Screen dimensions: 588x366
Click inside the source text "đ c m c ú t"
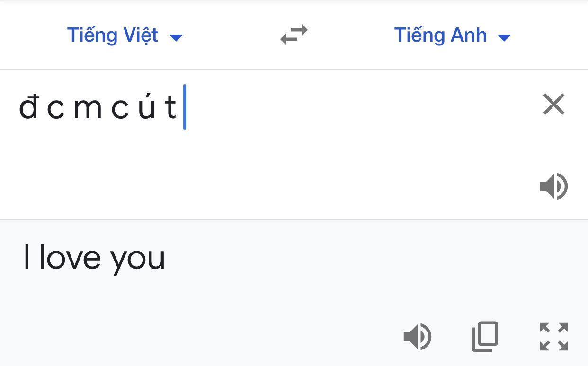tap(98, 107)
